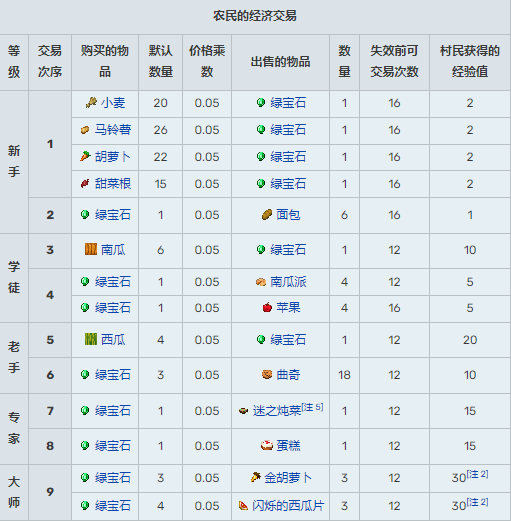Click the pumpkin pie icon beside 南瓜派
The image size is (511, 521).
coord(261,282)
